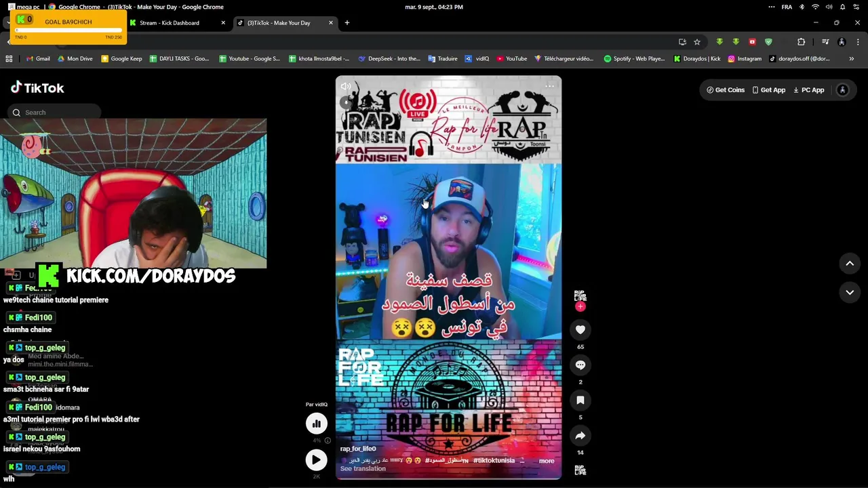Screen dimensions: 868x488
Task: Open Chrome three-dot menu
Action: click(858, 42)
